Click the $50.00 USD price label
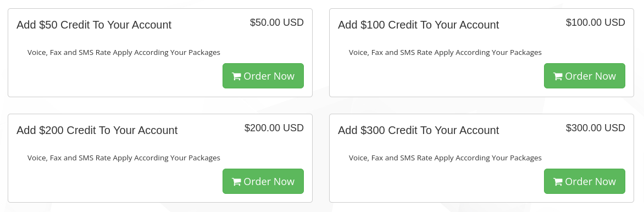Image resolution: width=644 pixels, height=212 pixels. (277, 22)
